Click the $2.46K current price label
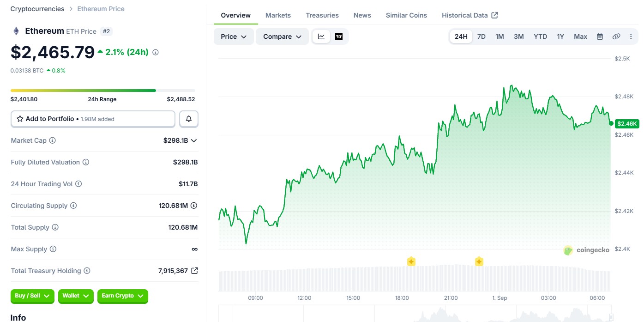 point(627,123)
